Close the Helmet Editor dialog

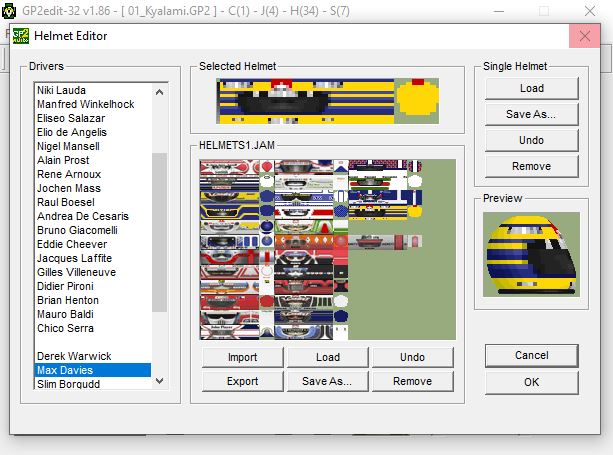tap(583, 37)
